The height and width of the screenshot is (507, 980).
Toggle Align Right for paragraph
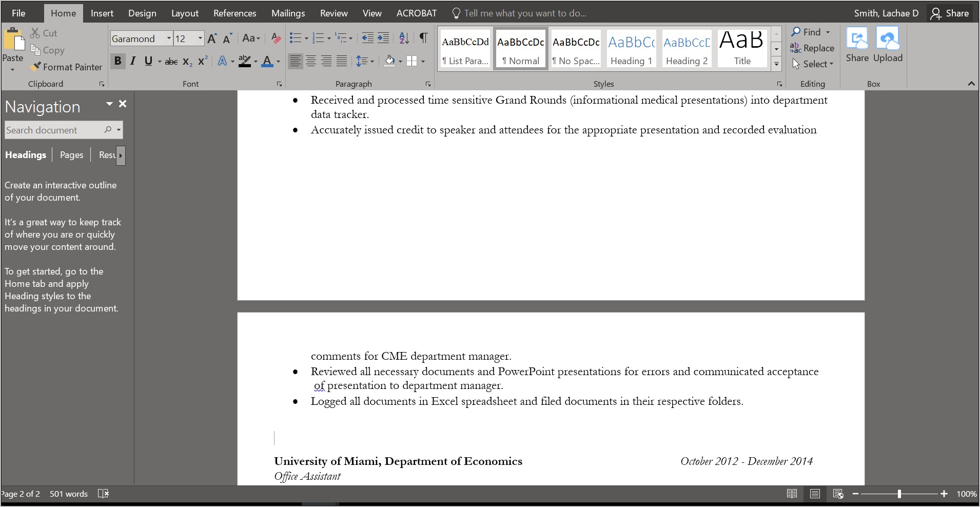click(326, 62)
